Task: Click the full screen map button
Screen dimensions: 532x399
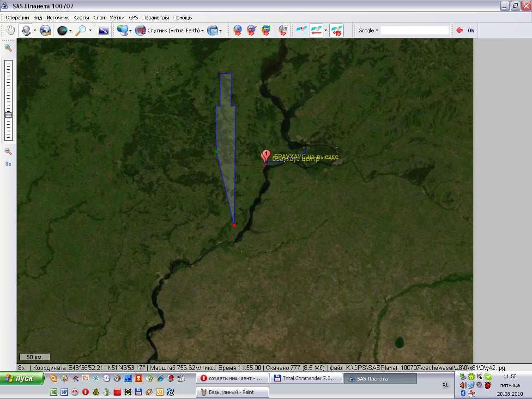Action: (103, 30)
